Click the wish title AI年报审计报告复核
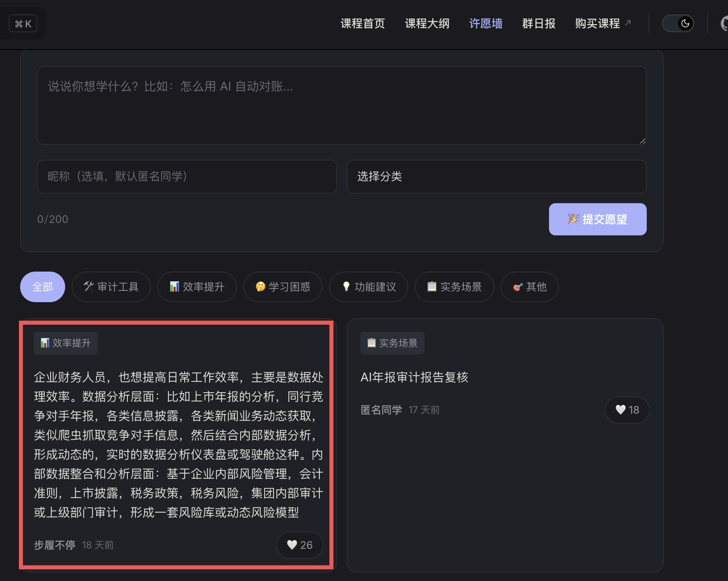The width and height of the screenshot is (728, 581). 414,377
